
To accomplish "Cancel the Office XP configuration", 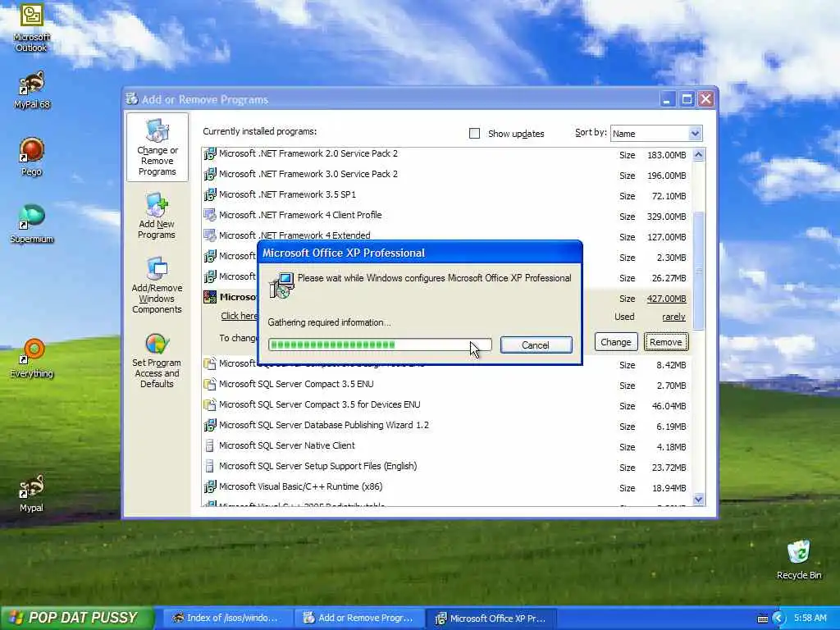I will pyautogui.click(x=536, y=345).
